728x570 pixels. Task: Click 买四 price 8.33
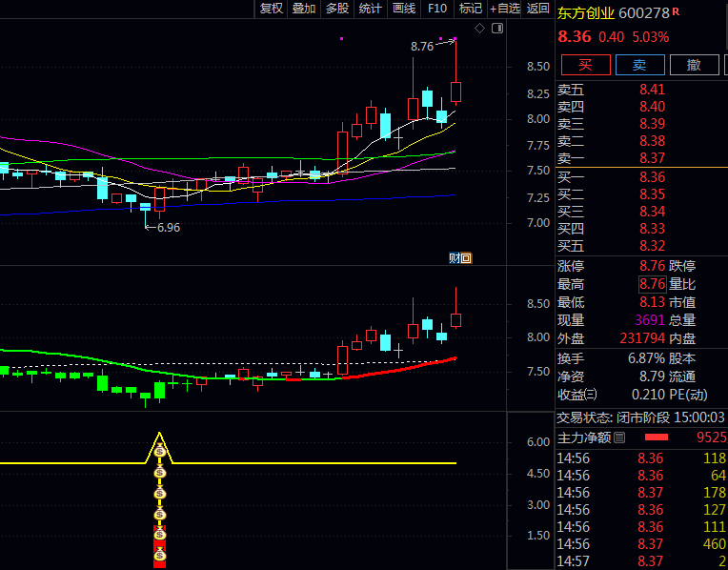pos(652,229)
